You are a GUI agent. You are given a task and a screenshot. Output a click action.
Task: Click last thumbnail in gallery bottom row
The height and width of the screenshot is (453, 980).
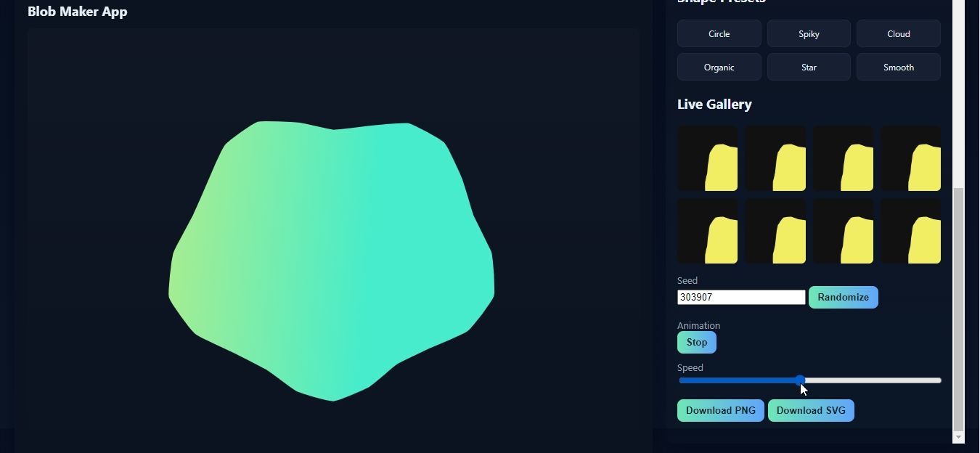tap(910, 232)
